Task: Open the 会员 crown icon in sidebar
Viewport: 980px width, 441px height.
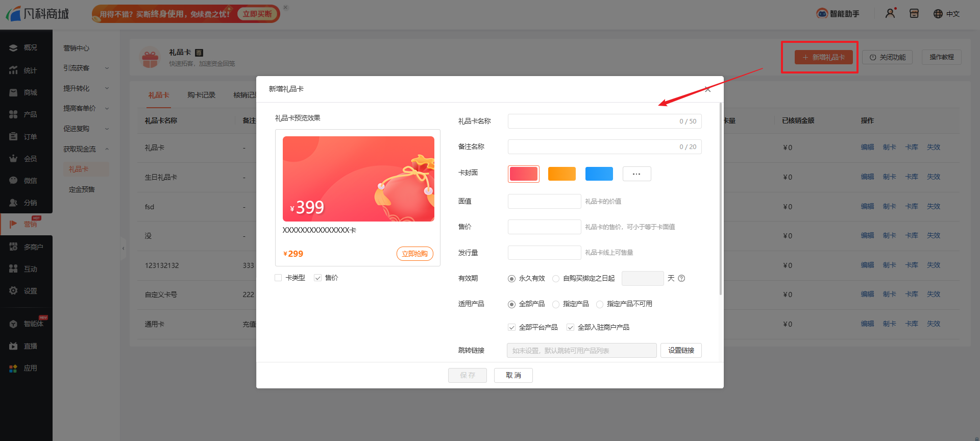Action: pos(14,159)
